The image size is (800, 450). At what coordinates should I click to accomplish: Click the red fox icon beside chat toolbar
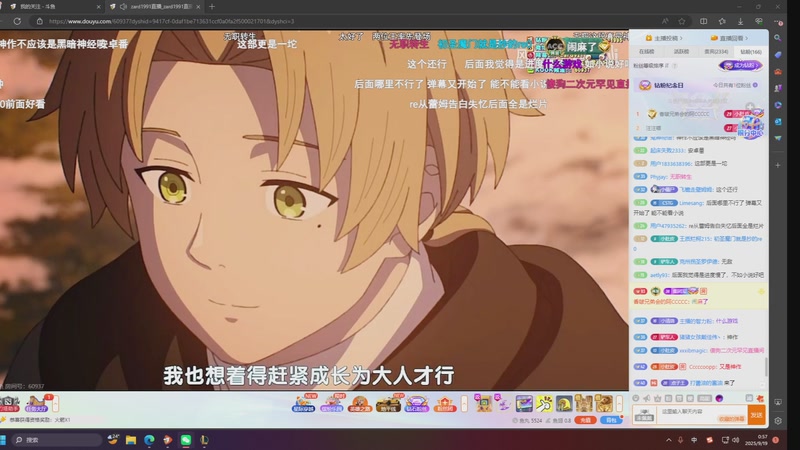tap(760, 398)
